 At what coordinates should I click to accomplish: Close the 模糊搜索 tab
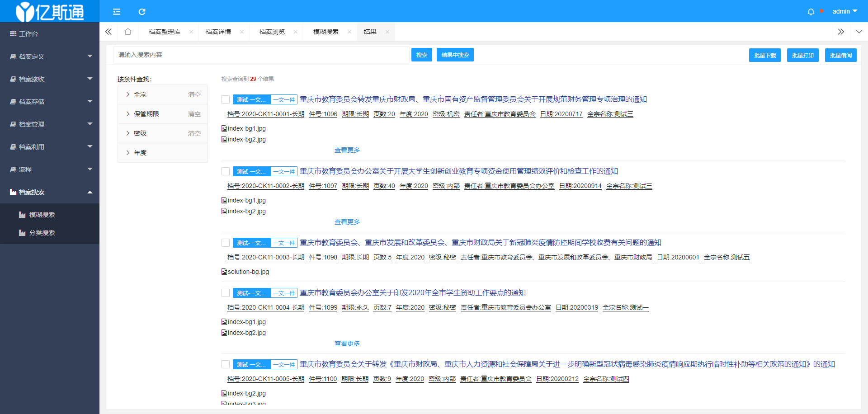(x=349, y=32)
